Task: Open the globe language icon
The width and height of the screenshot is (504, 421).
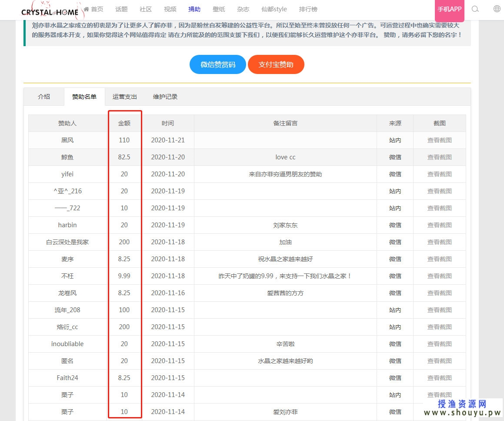Action: coord(497,9)
